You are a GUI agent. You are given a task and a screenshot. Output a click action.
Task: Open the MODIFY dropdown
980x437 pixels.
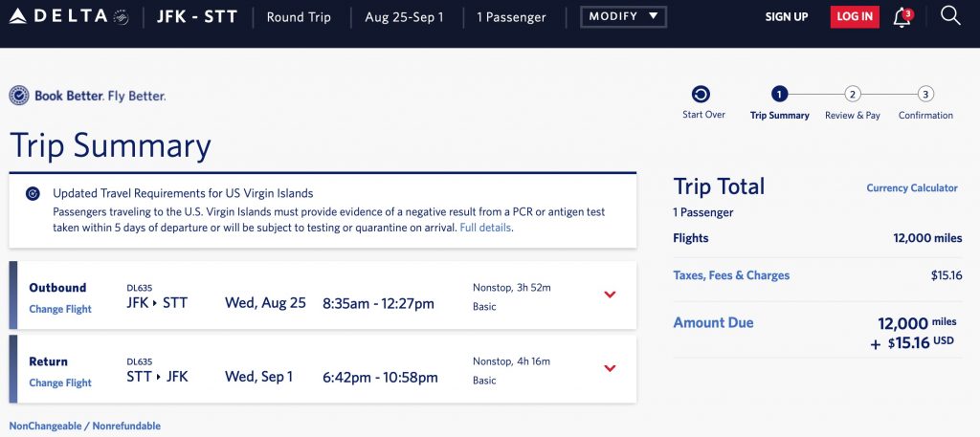(623, 17)
